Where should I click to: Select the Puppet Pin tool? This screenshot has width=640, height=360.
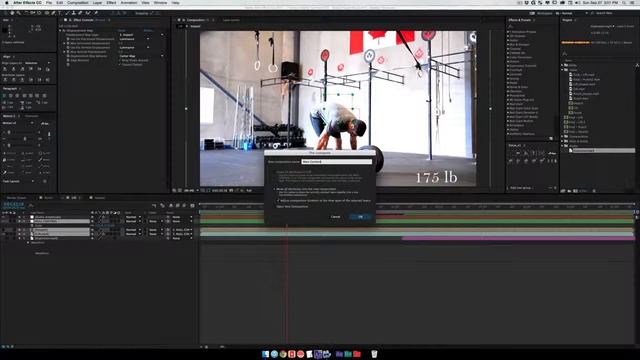click(x=96, y=13)
